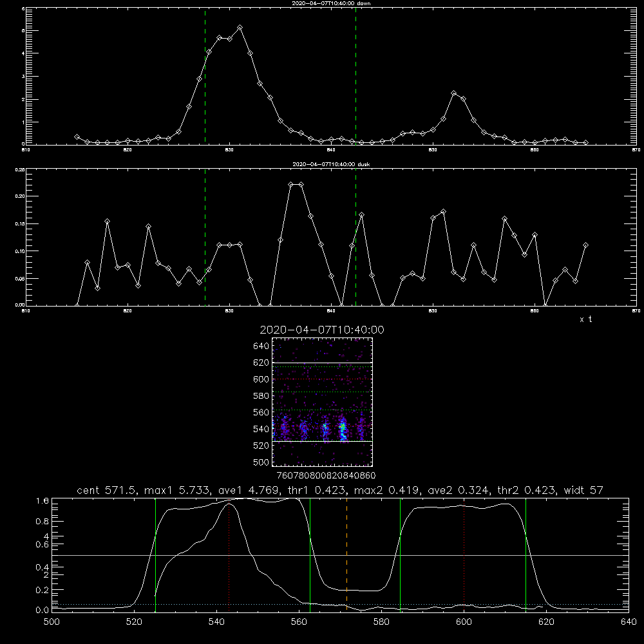Click the "2020-04-07T10:40:00 dawn" plot title
The height and width of the screenshot is (644, 644).
pyautogui.click(x=331, y=3)
